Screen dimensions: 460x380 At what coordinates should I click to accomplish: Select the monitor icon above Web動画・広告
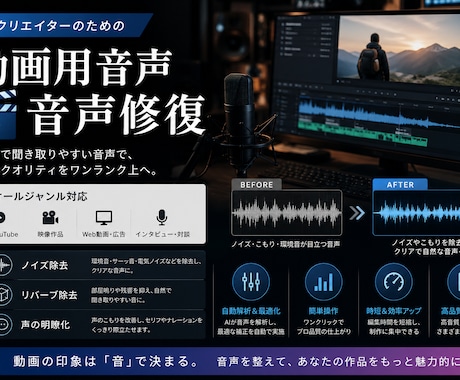[104, 218]
